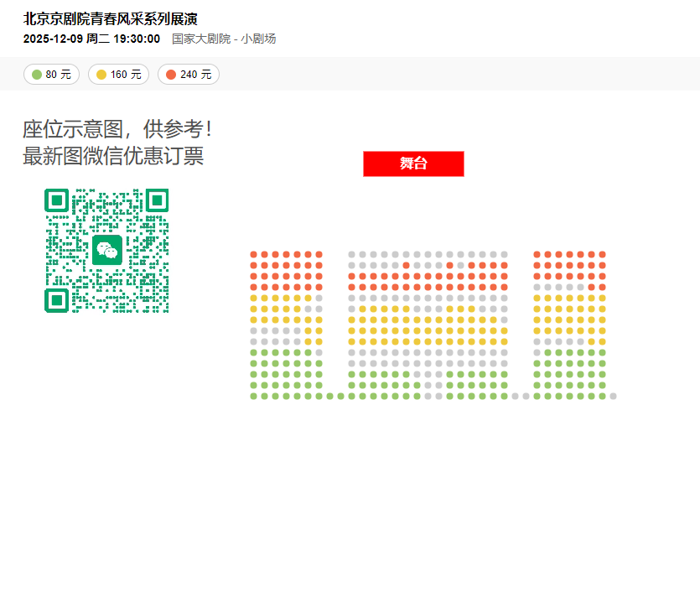This screenshot has height=592, width=700.
Task: Select the 240 元 price filter
Action: (189, 74)
